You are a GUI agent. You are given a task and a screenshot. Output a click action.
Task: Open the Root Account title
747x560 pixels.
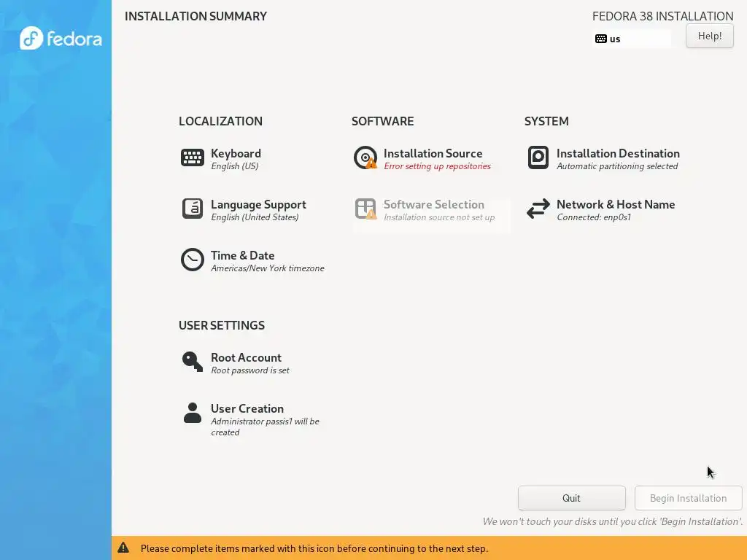pos(246,357)
